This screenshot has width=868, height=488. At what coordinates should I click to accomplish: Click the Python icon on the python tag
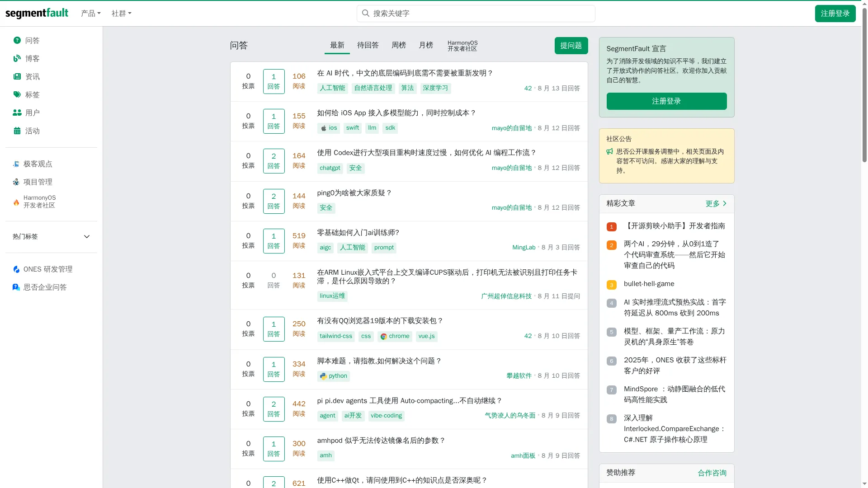click(x=323, y=376)
